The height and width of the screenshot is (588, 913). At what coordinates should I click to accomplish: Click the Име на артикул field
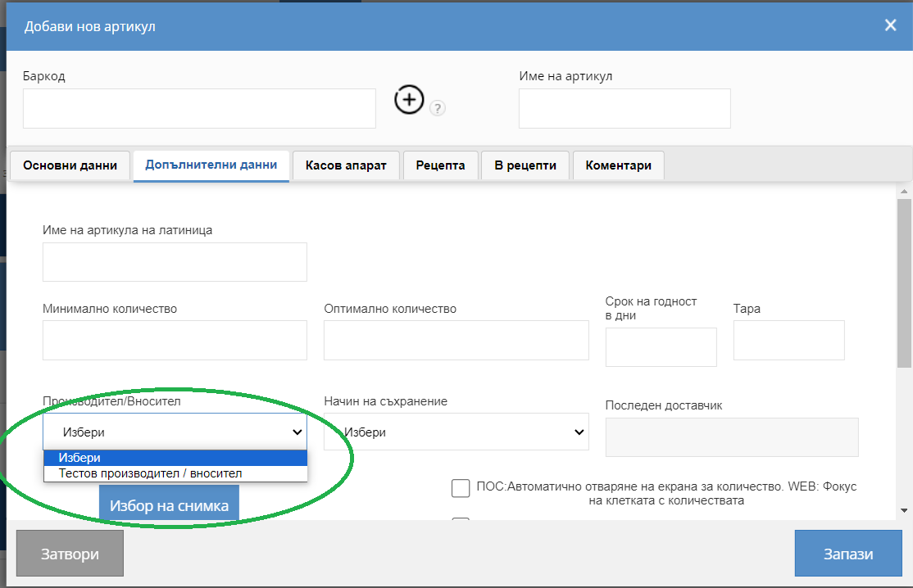pyautogui.click(x=625, y=108)
